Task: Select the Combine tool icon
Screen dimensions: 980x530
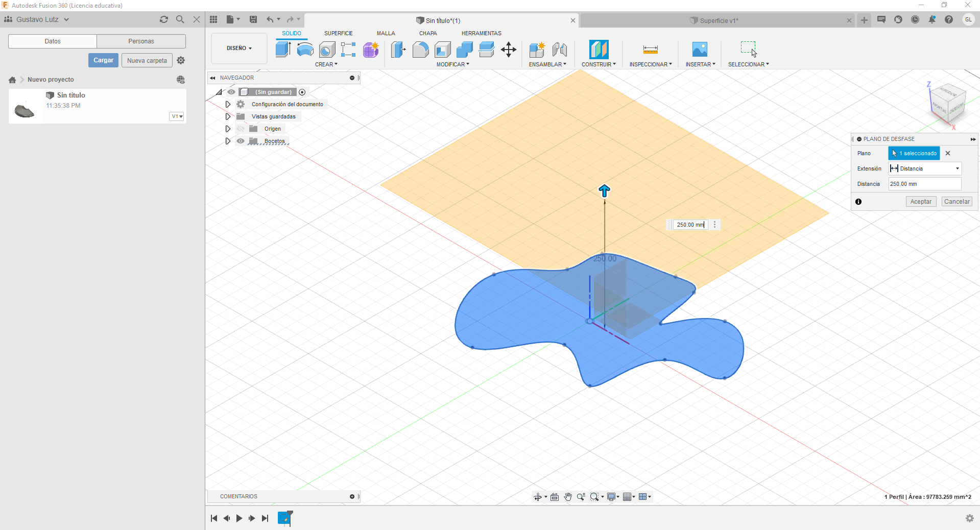Action: (465, 50)
